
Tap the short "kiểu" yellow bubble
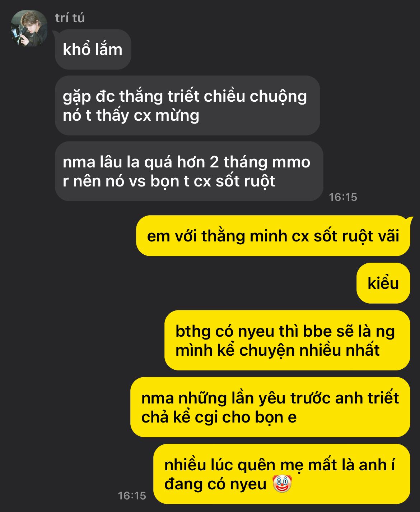pos(383,283)
